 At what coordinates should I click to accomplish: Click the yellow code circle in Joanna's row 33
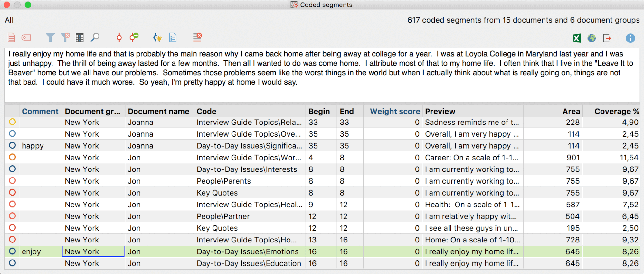pos(12,122)
